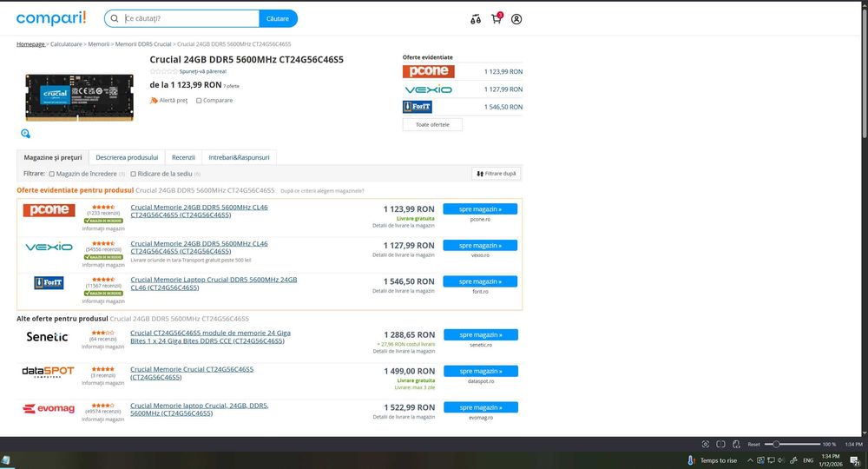Click the Vexio logo in Oferte evidentiate

[x=429, y=89]
